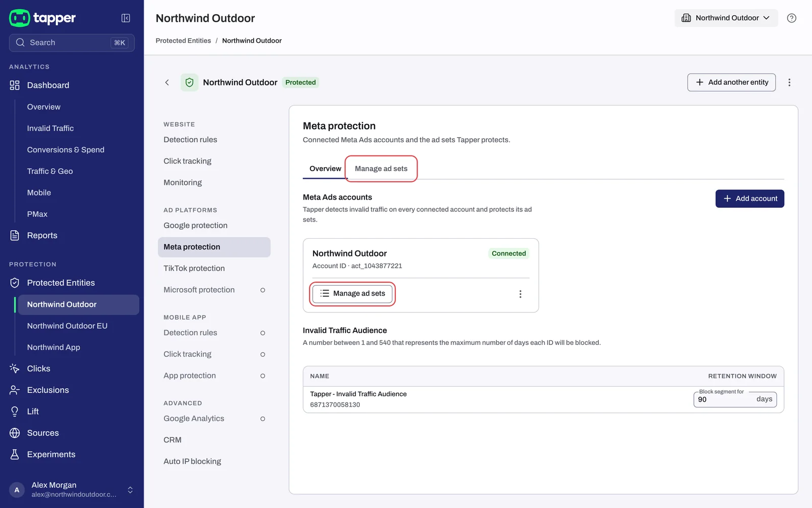The image size is (812, 508).
Task: Click status circle beside mobile Click tracking
Action: click(x=262, y=355)
